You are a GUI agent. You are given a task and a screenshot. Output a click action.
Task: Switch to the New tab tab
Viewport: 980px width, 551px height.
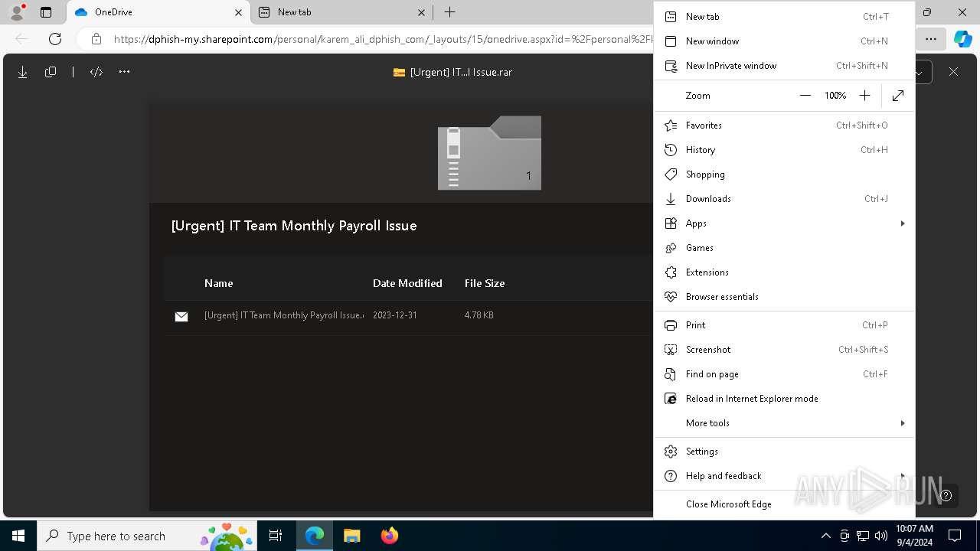coord(341,12)
